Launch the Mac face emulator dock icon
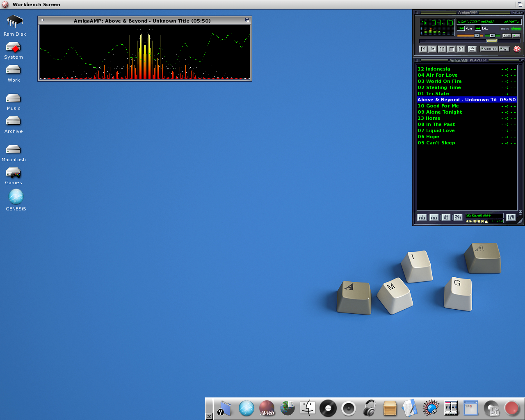Screen dimensions: 525x420 pos(308,409)
